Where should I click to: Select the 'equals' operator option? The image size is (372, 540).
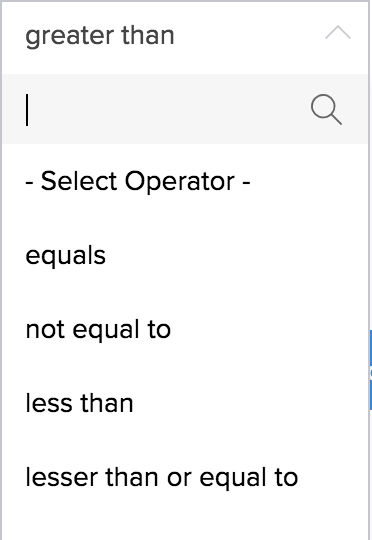tap(185, 256)
